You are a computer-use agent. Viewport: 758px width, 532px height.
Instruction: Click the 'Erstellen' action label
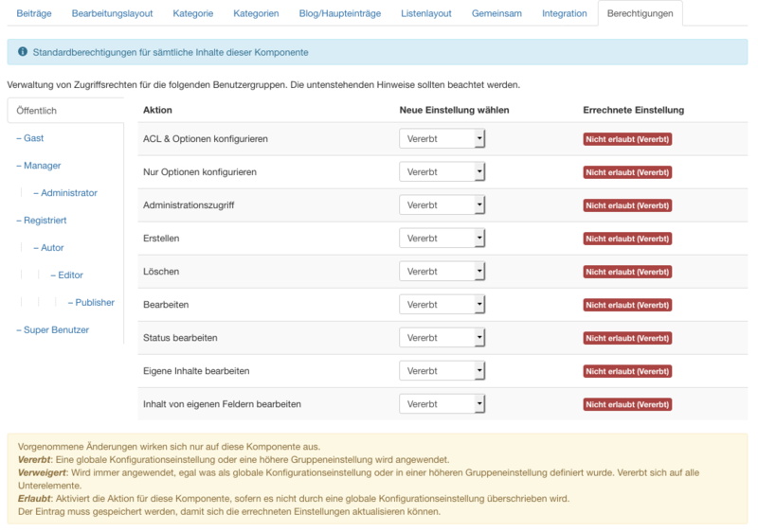tap(161, 238)
